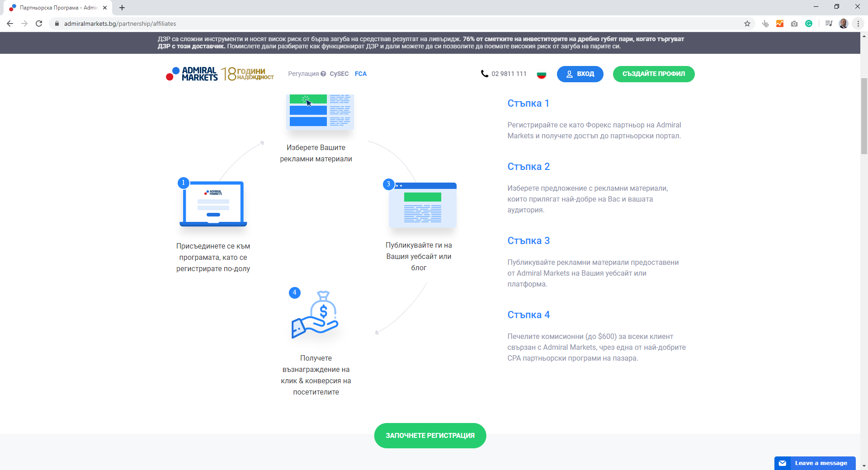Image resolution: width=868 pixels, height=470 pixels.
Task: Click the ВХОД login button
Action: 580,74
